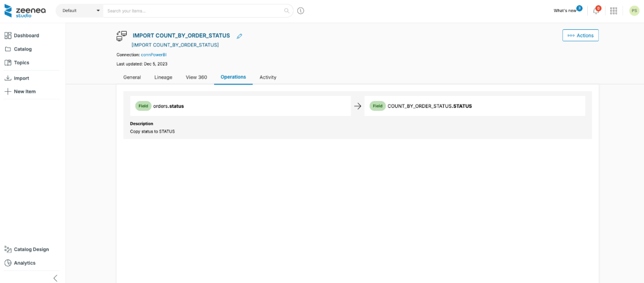This screenshot has height=283, width=644.
Task: Go to Catalog Design in sidebar
Action: click(x=31, y=249)
